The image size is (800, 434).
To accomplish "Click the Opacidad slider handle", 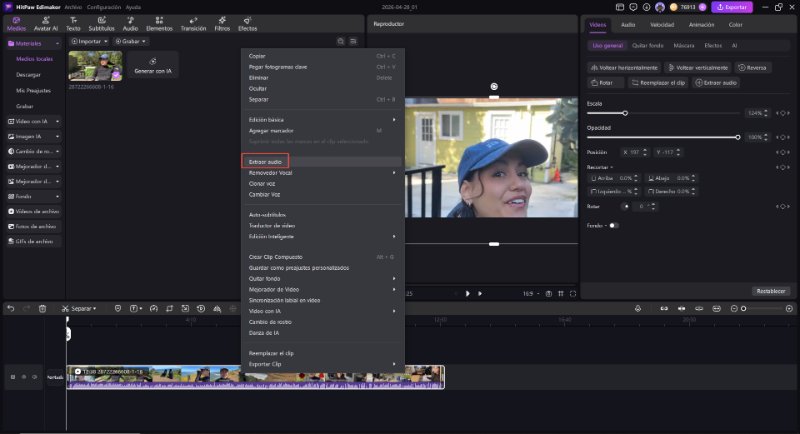I will (x=738, y=138).
